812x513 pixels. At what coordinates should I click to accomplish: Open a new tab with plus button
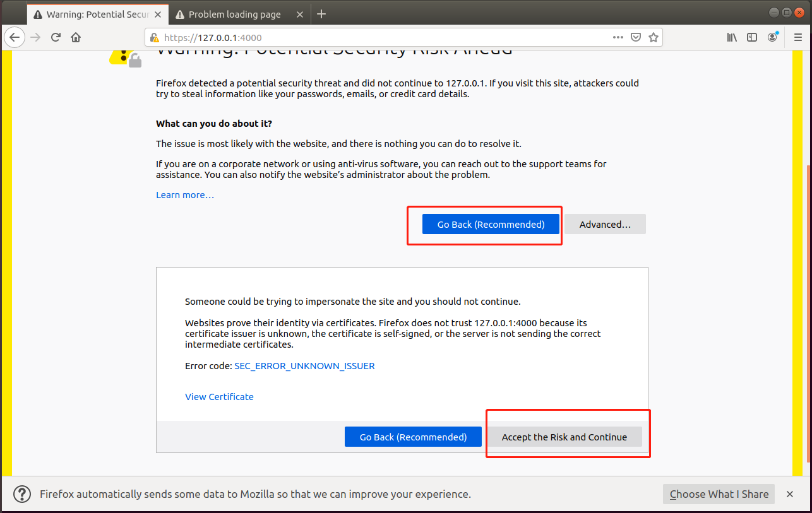pos(321,14)
